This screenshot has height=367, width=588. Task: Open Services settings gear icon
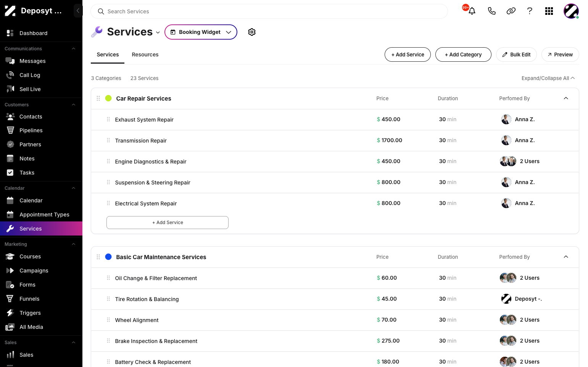point(252,32)
